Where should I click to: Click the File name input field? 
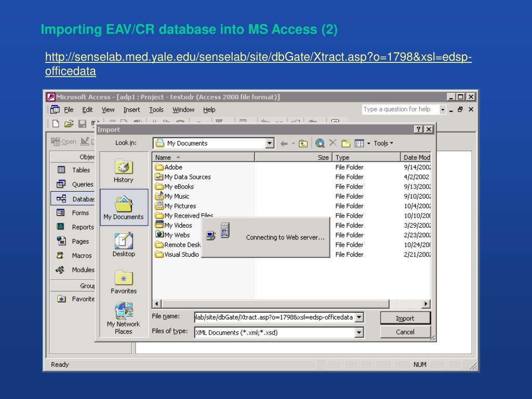[x=274, y=317]
